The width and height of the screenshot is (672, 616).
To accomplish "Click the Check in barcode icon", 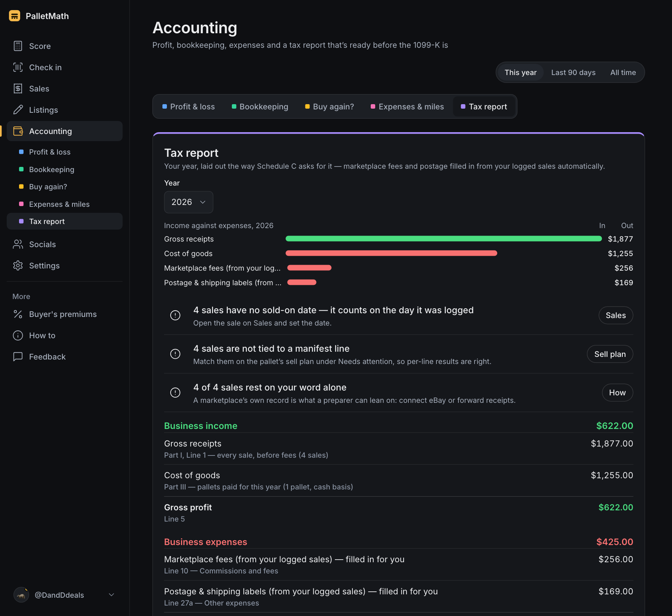I will point(18,67).
